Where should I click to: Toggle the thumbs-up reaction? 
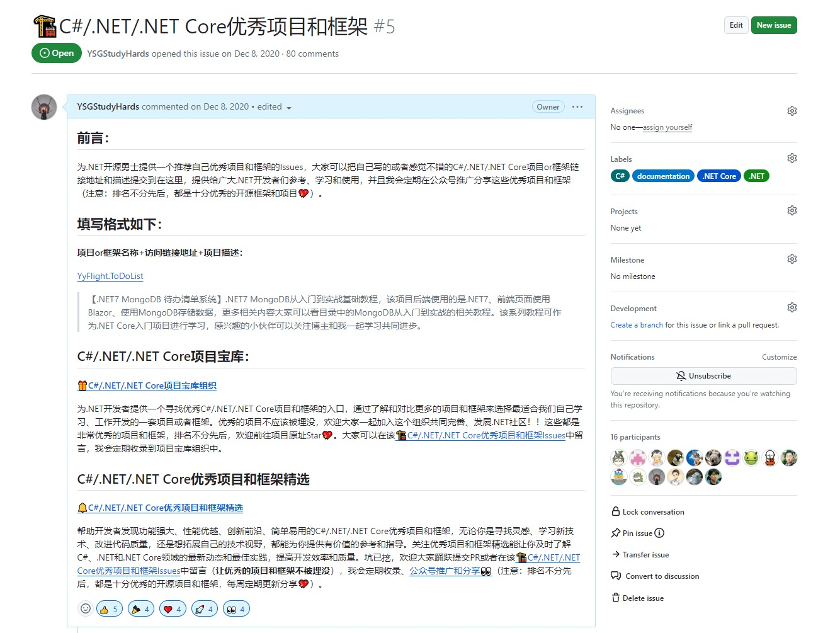coord(109,608)
